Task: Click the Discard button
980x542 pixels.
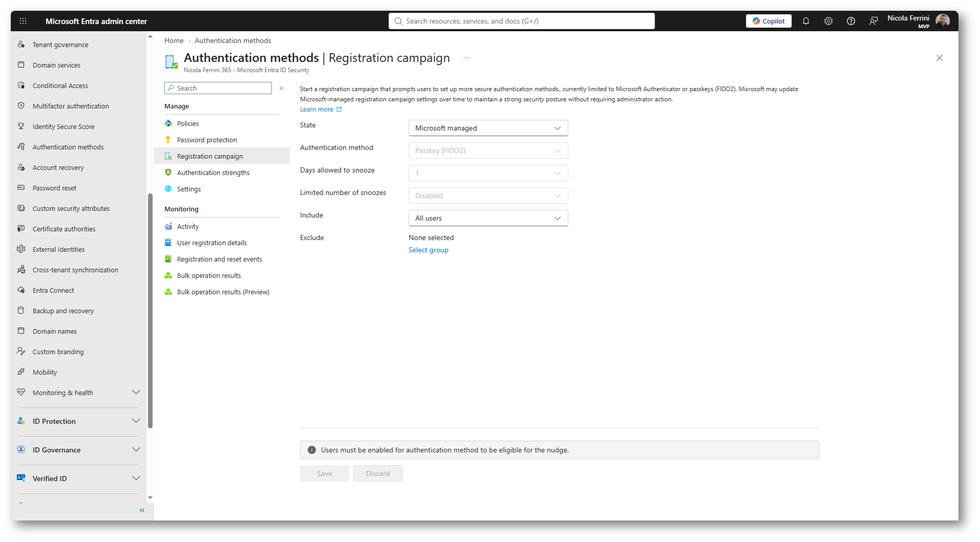Action: coord(378,473)
